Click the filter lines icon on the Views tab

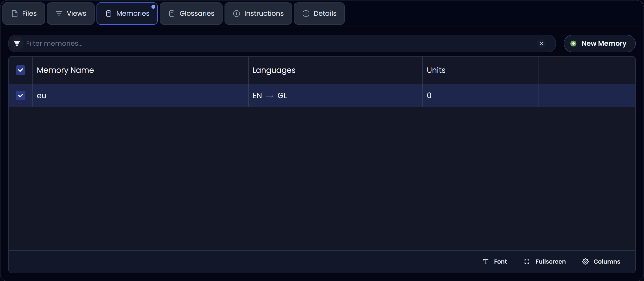click(59, 14)
